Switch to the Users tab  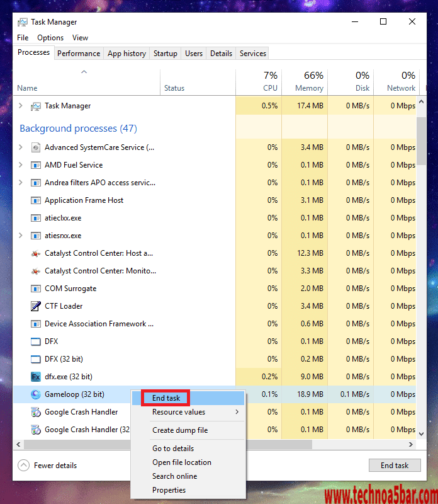pos(194,54)
